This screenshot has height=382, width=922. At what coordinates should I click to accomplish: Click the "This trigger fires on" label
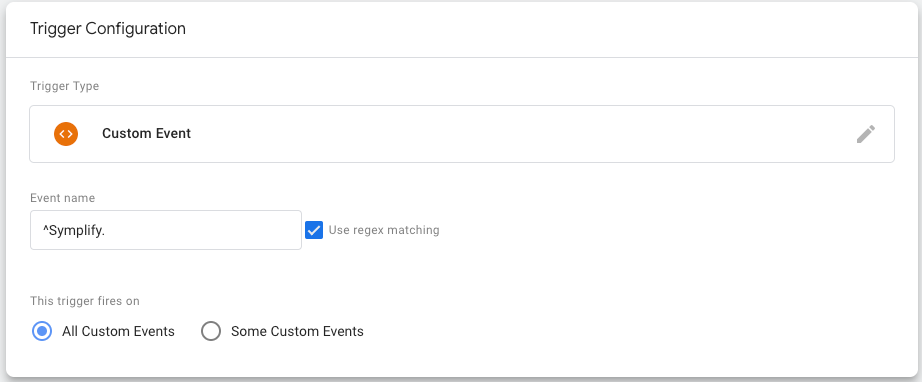(85, 301)
